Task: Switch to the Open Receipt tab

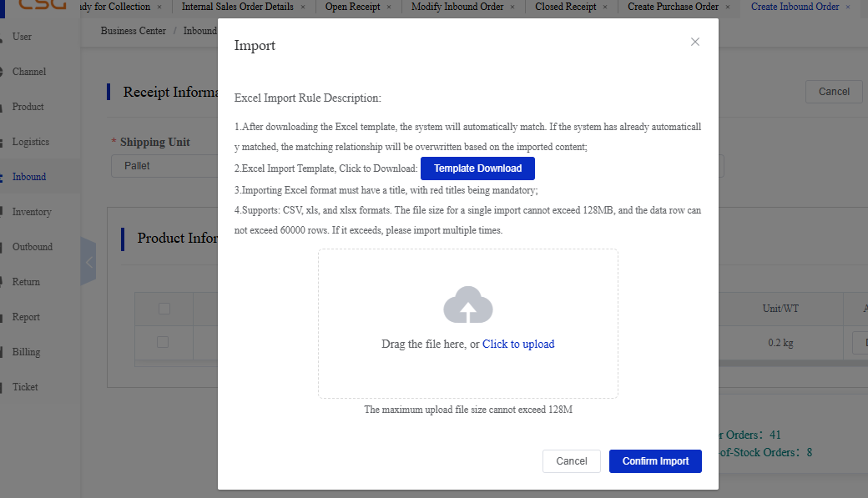Action: click(x=352, y=7)
